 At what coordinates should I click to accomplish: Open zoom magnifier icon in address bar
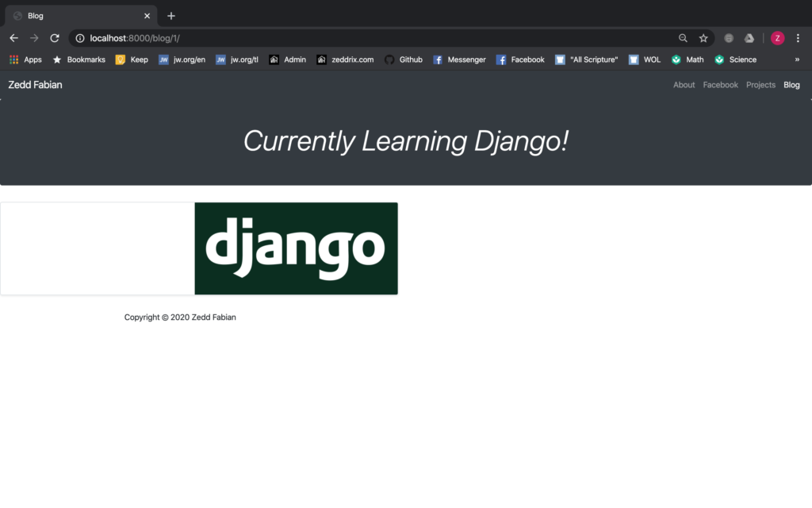[x=683, y=38]
